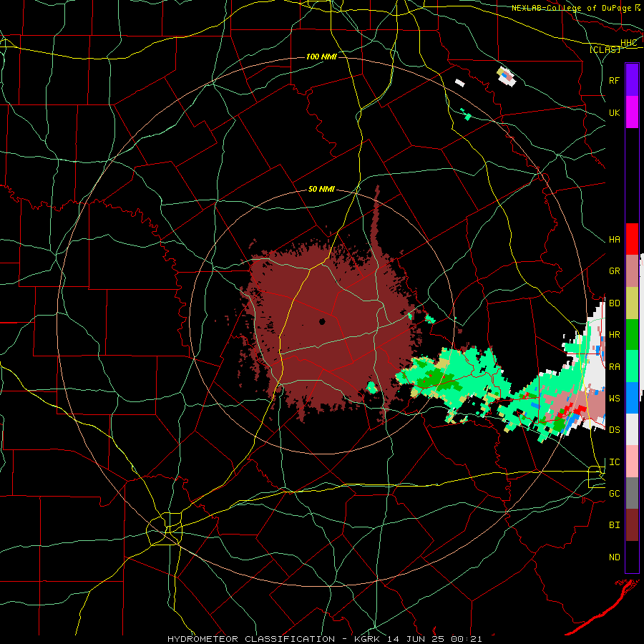Click the highway loop interchange at lower left

pos(165,529)
